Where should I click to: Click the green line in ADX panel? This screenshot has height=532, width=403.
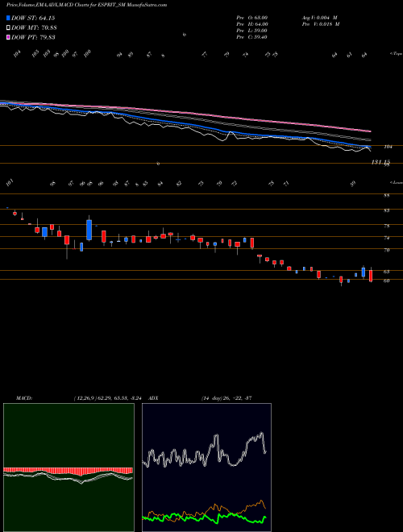204,517
